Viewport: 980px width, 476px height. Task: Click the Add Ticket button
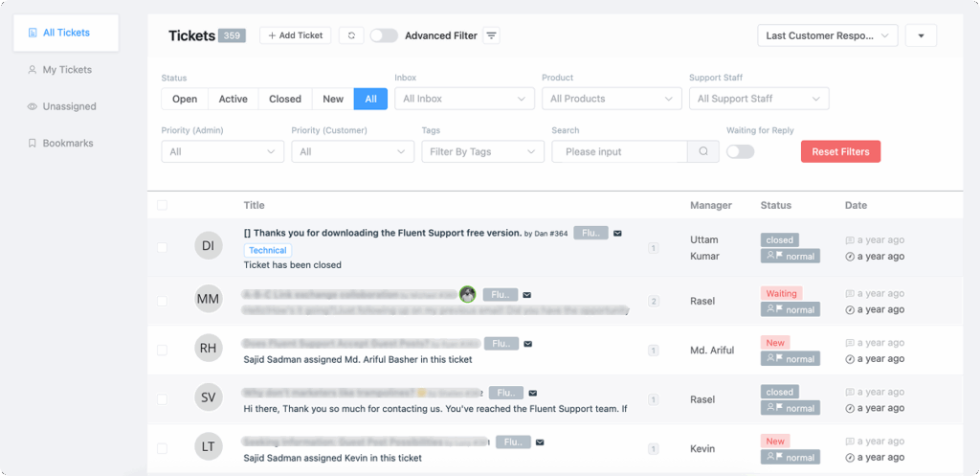[x=295, y=35]
